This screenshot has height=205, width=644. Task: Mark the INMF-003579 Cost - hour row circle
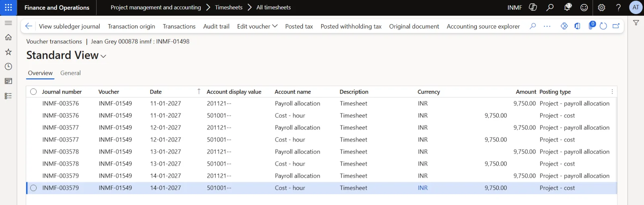(33, 188)
